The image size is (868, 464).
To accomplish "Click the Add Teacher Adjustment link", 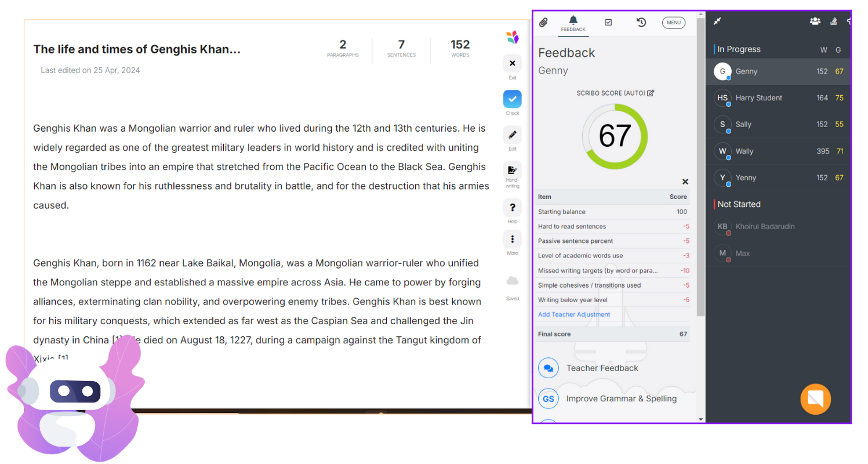I will (x=574, y=314).
